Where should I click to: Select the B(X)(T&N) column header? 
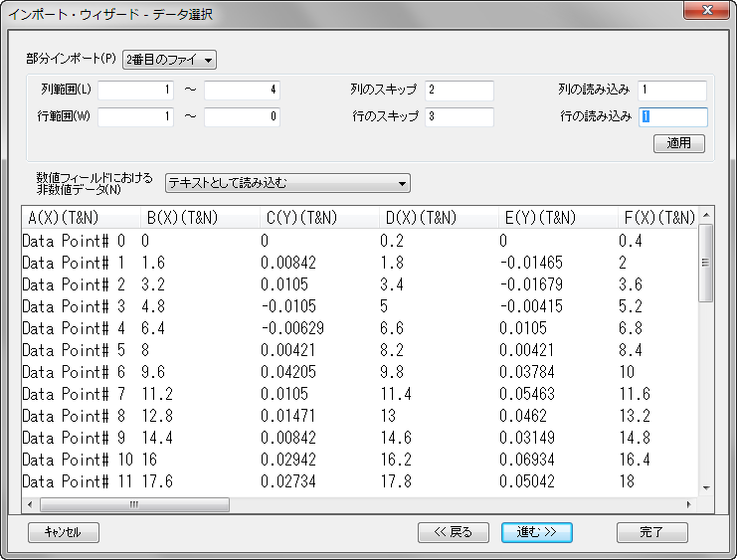tap(200, 218)
